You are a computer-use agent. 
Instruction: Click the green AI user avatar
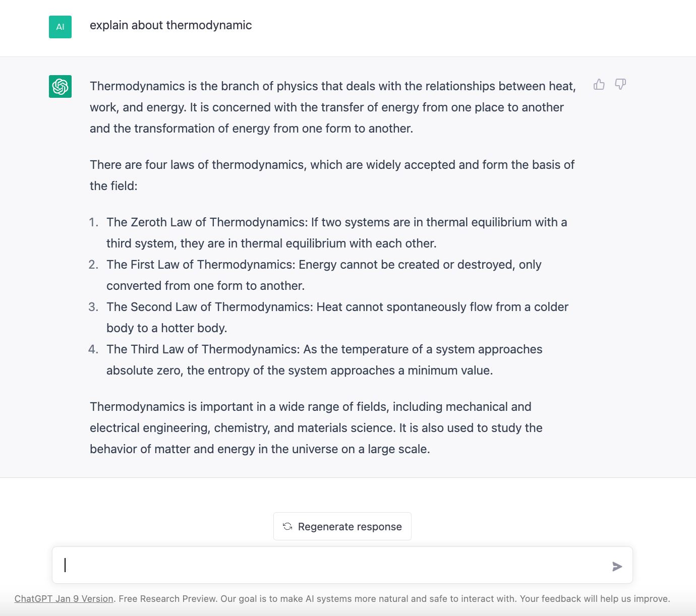click(x=60, y=27)
